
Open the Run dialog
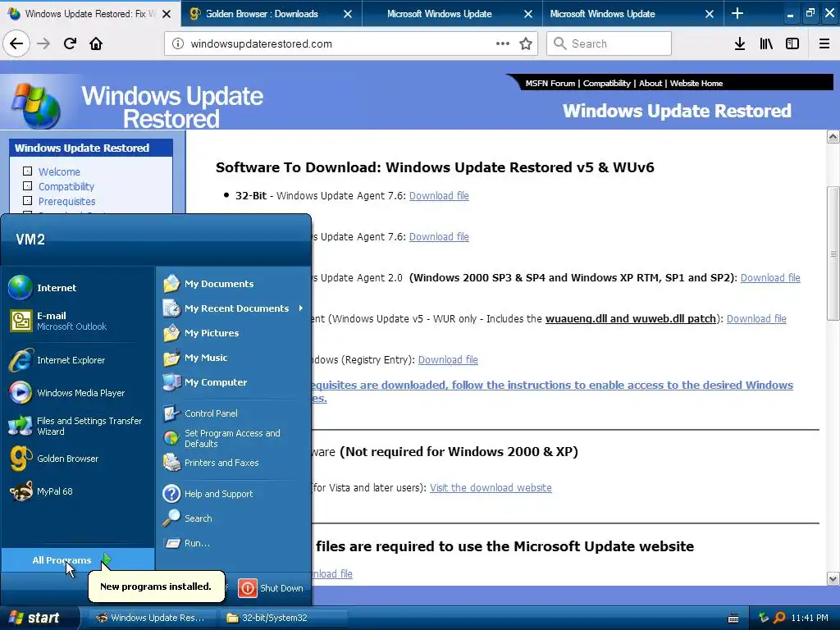click(233, 543)
